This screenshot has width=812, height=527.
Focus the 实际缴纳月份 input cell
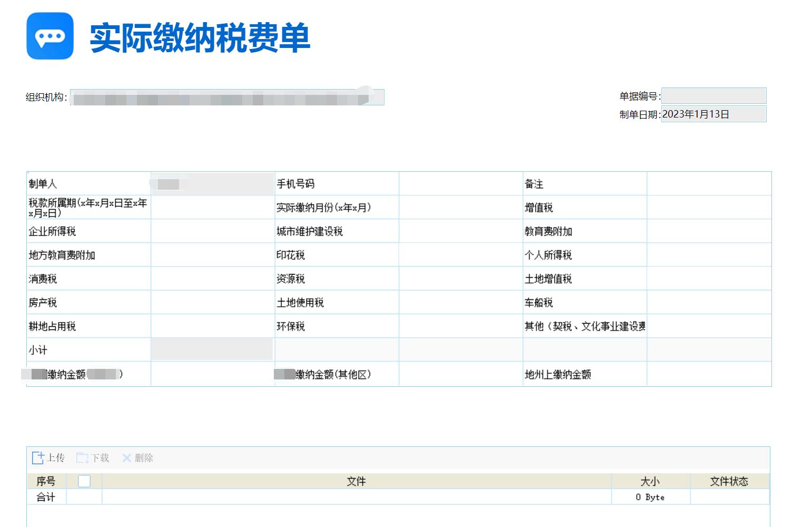(x=461, y=208)
